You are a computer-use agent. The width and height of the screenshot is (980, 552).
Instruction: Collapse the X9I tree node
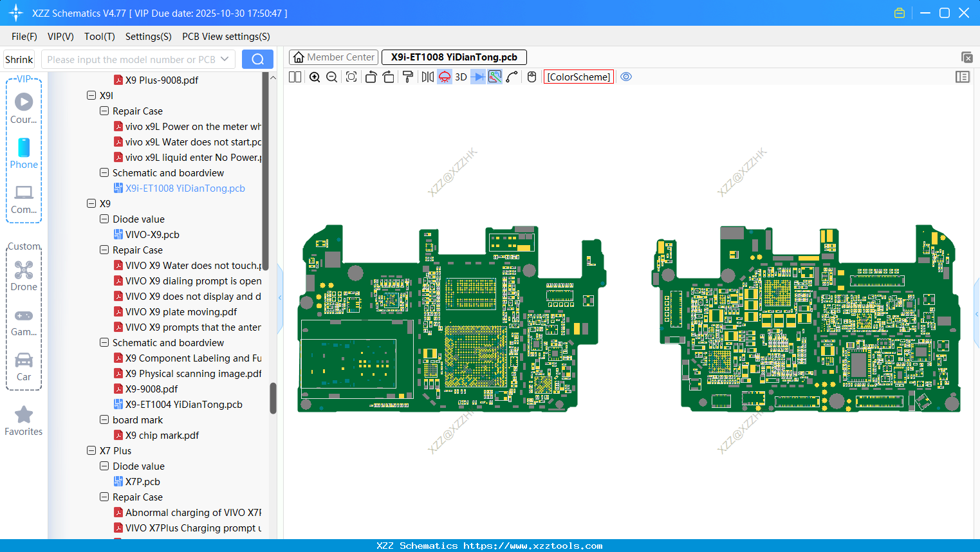91,95
